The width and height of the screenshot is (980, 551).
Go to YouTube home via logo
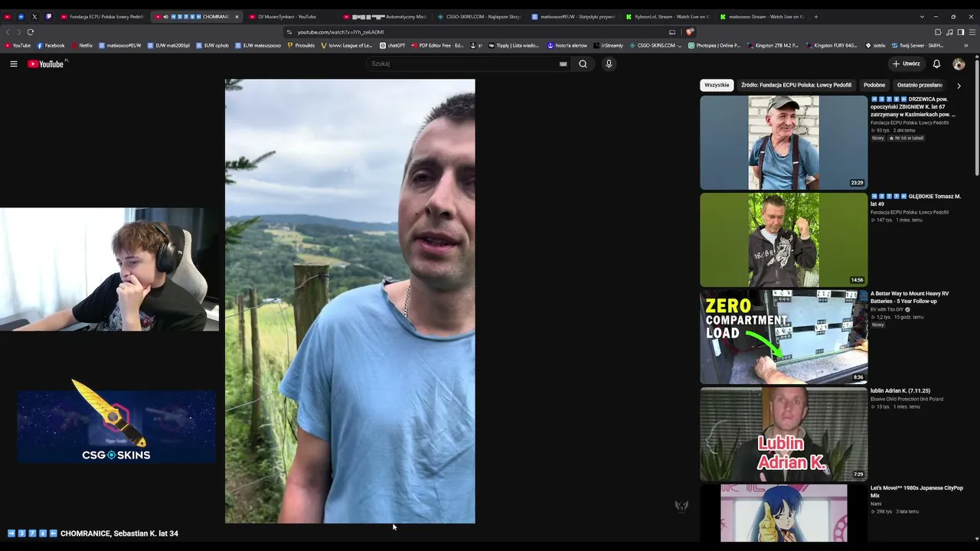point(46,64)
